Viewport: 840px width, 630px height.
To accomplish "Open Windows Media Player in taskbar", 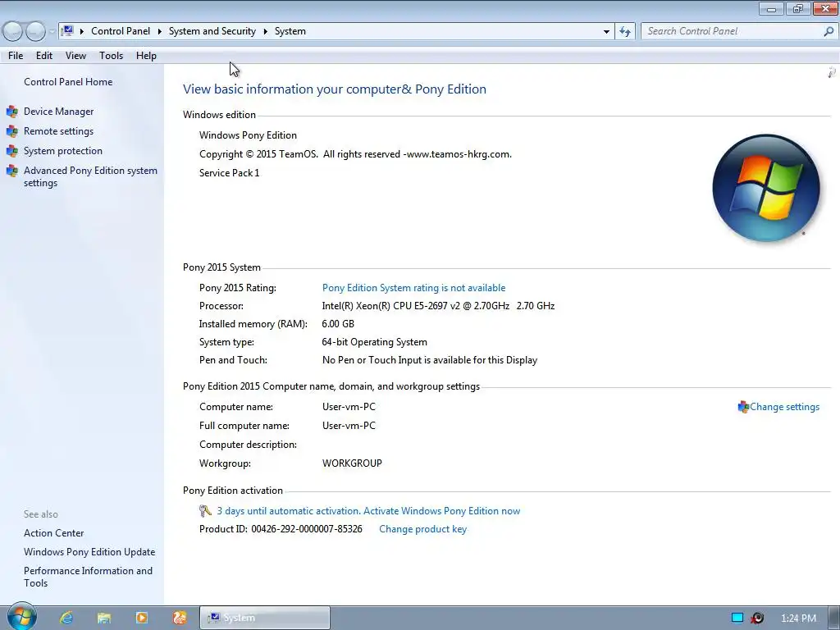I will pyautogui.click(x=142, y=618).
